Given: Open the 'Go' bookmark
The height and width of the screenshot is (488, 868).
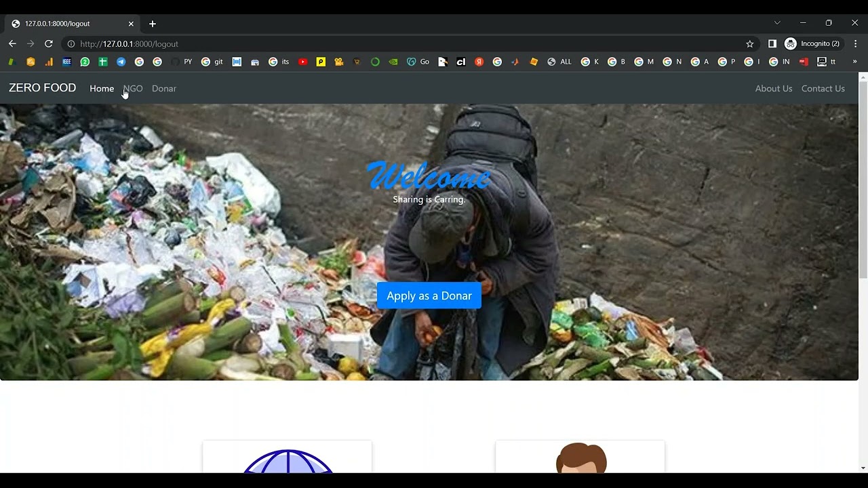Looking at the screenshot, I should (418, 62).
